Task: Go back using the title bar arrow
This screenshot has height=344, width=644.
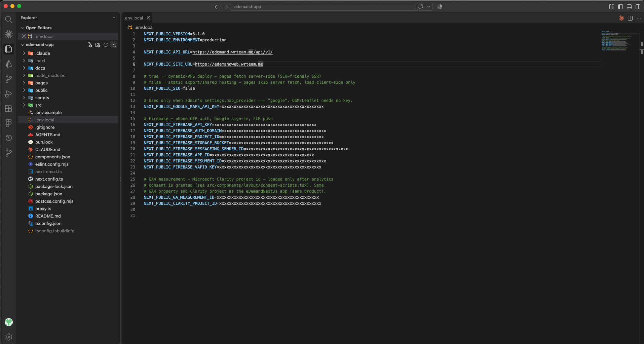Action: point(217,7)
